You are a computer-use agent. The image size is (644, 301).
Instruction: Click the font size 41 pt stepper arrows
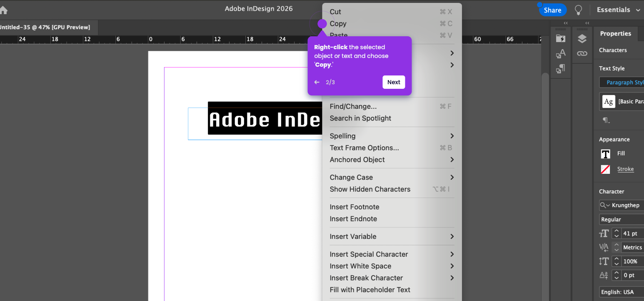pyautogui.click(x=617, y=233)
